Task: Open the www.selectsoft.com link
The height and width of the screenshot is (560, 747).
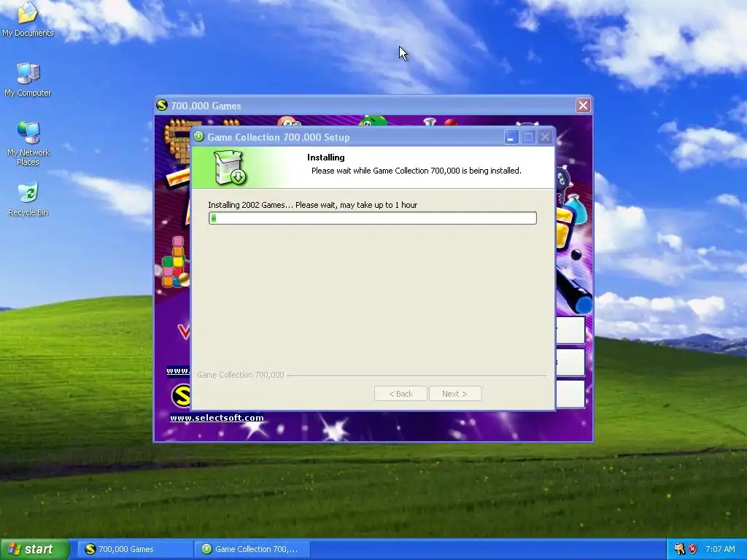Action: (217, 418)
